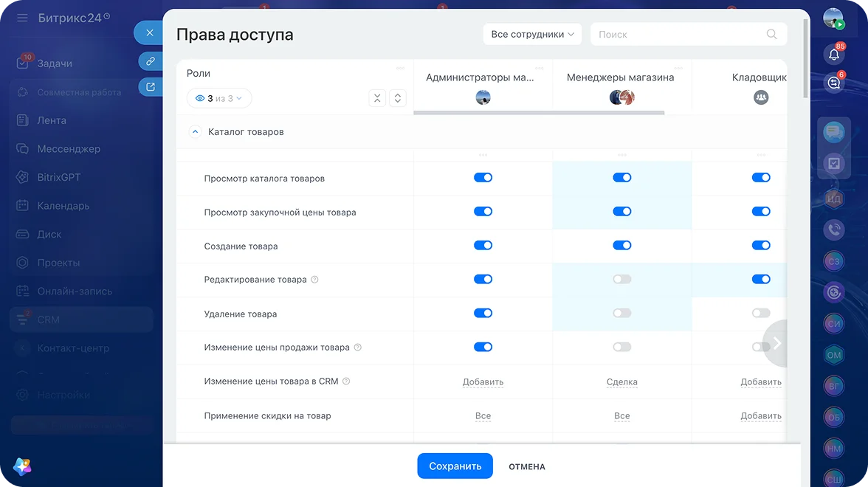This screenshot has height=487, width=868.
Task: Open the Copilot swirl icon in right sidebar
Action: 834,292
